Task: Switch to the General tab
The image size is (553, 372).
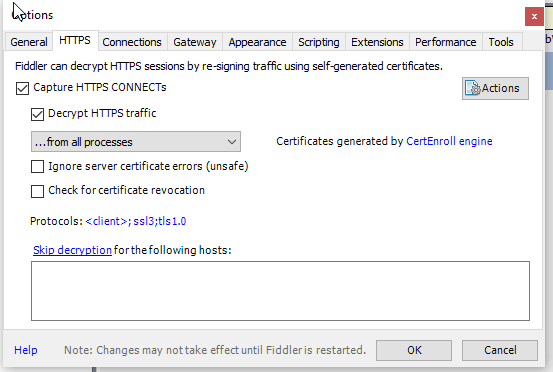Action: pos(29,42)
